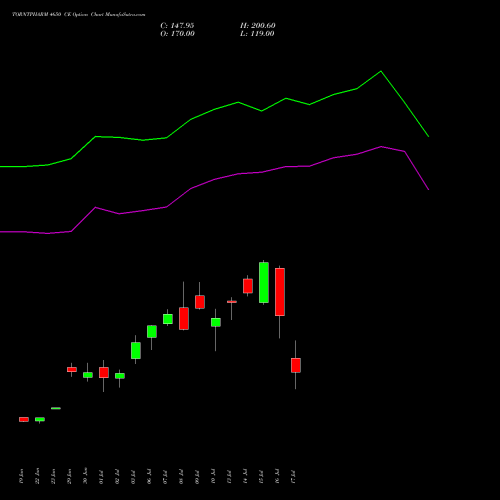Viewport: 500px width, 500px height.
Task: Click the peak of the green indicator line
Action: [381, 71]
